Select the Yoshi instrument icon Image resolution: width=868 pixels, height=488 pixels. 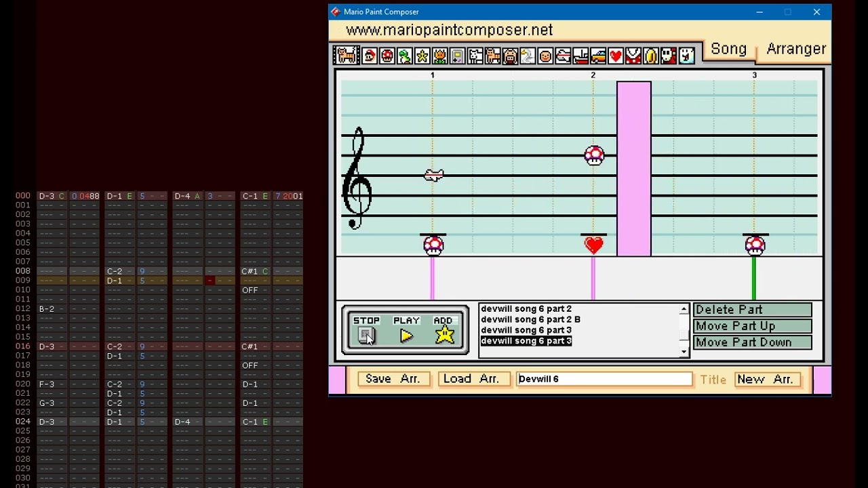coord(405,56)
